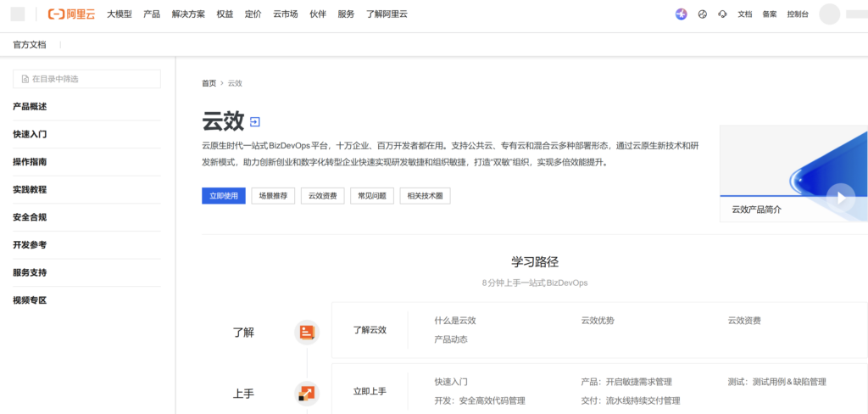Click the 了解云效 section label

pyautogui.click(x=370, y=330)
